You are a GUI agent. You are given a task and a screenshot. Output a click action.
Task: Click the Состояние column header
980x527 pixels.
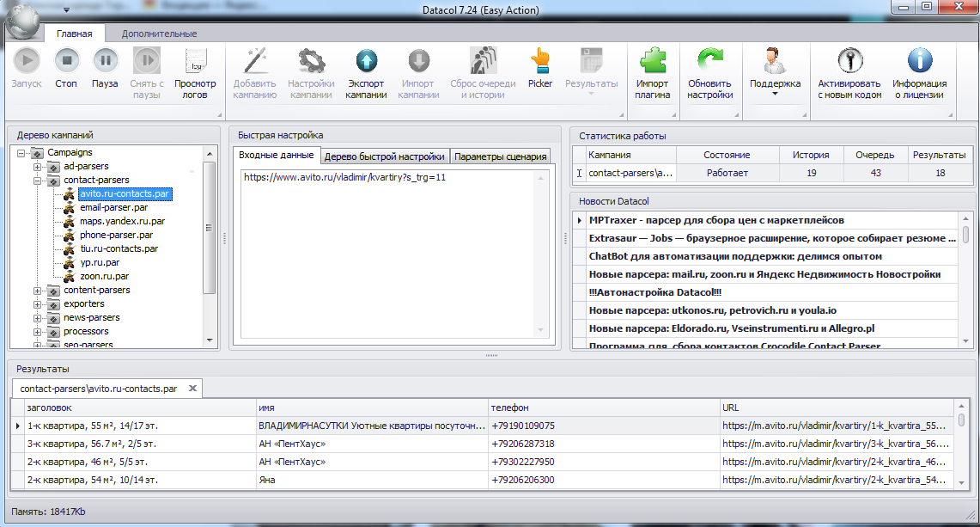click(727, 156)
